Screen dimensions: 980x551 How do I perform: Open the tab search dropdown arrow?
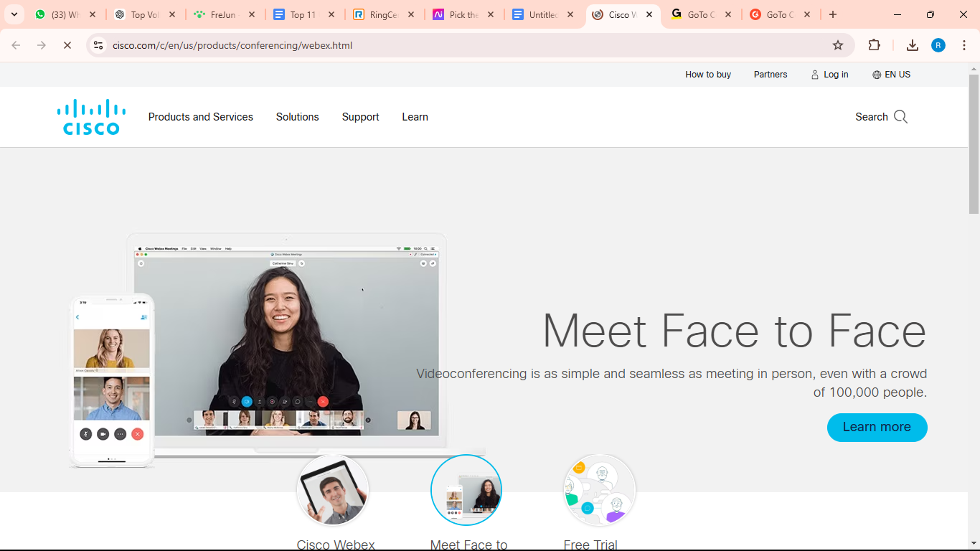(x=14, y=14)
